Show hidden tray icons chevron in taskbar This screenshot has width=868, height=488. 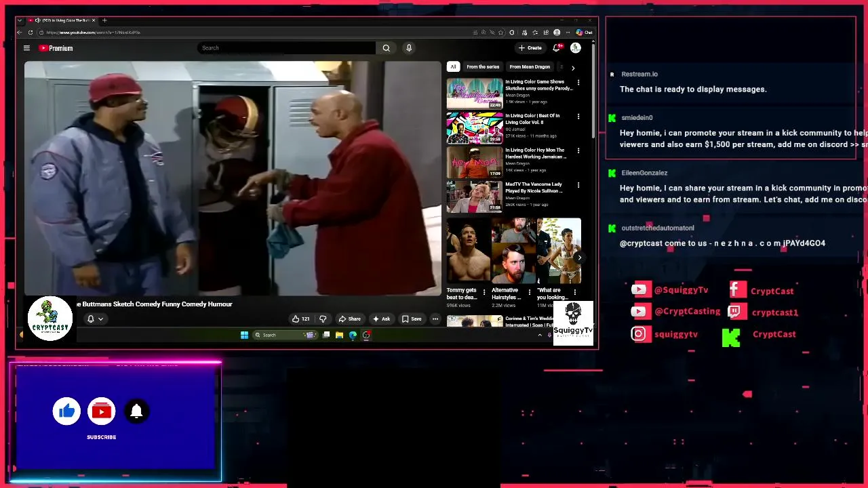tap(540, 335)
